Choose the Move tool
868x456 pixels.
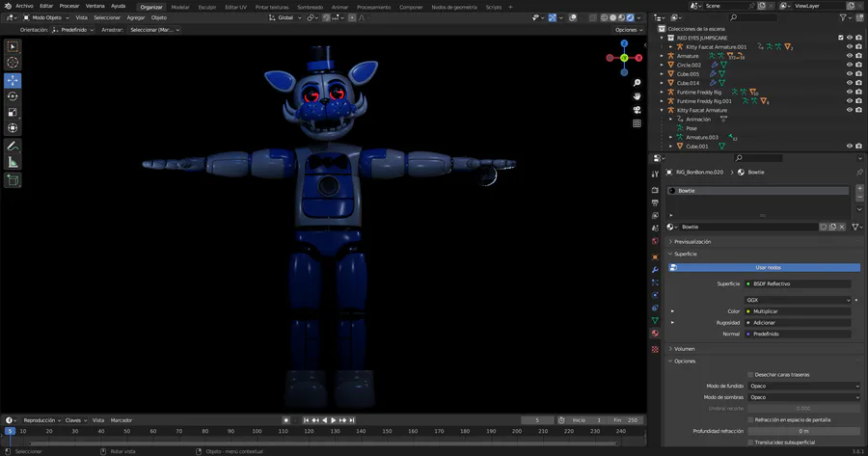[x=13, y=80]
